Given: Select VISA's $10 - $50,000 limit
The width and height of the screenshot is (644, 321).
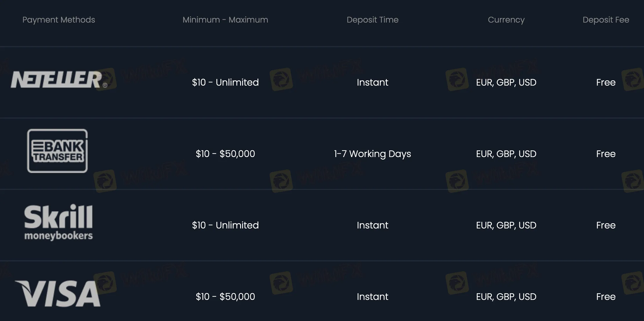Looking at the screenshot, I should [225, 297].
